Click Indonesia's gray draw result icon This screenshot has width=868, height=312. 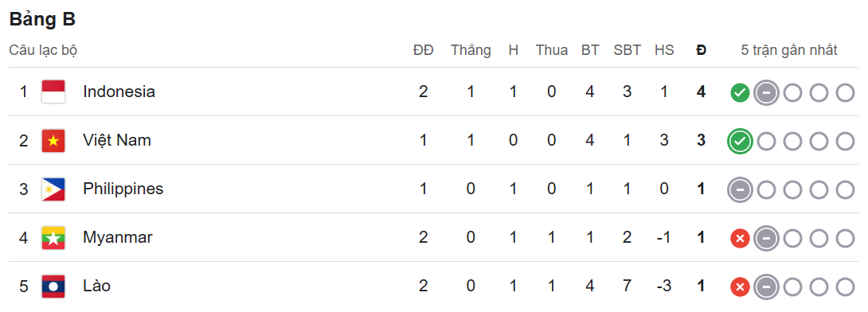pyautogui.click(x=766, y=93)
